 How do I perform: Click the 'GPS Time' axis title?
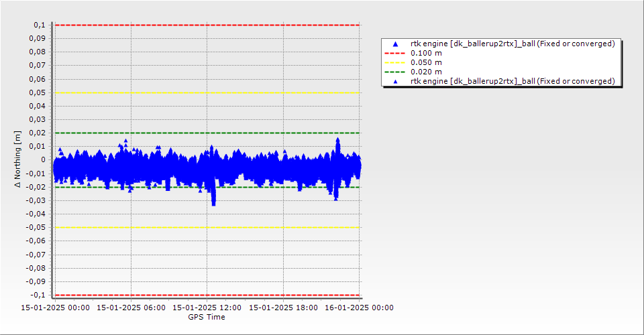click(x=207, y=317)
